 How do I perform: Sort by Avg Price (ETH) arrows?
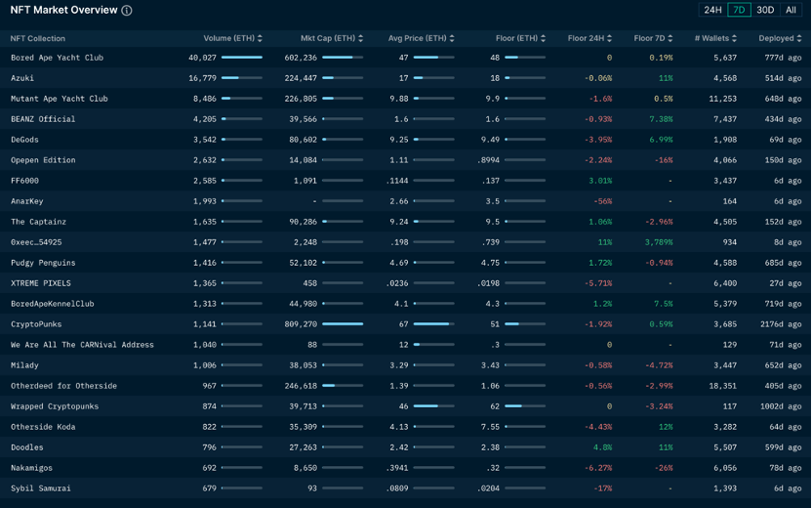[452, 39]
